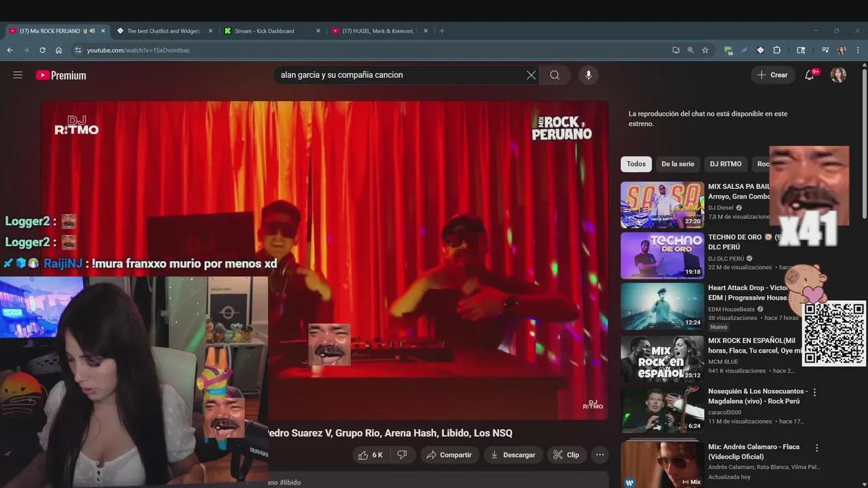Open the browser extensions puzzle icon
The height and width of the screenshot is (488, 868).
click(777, 50)
